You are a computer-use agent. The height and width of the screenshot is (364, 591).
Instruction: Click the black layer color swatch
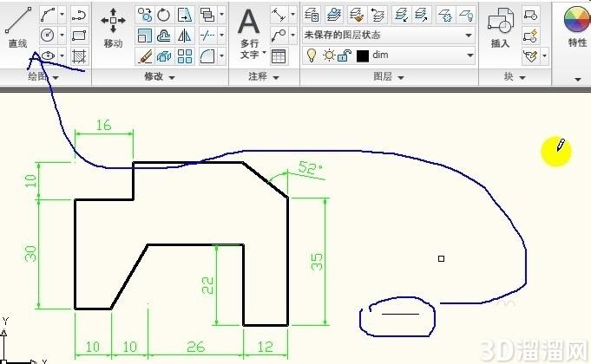(x=362, y=56)
